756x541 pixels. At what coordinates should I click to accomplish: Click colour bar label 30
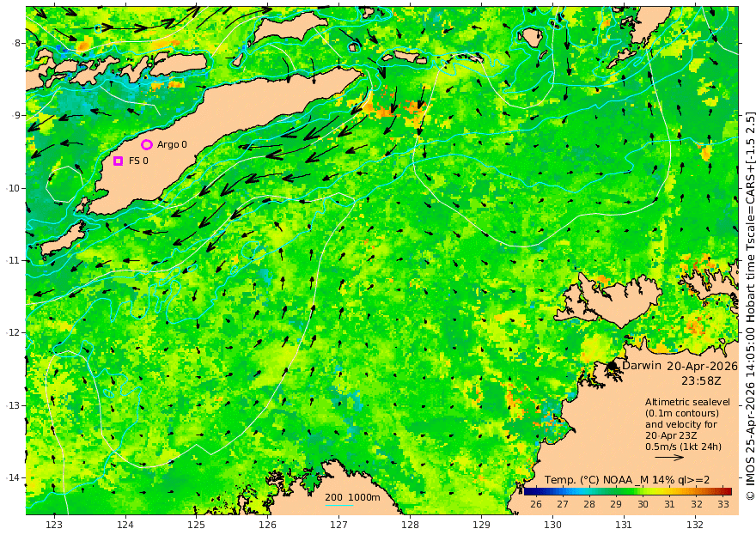pos(643,504)
